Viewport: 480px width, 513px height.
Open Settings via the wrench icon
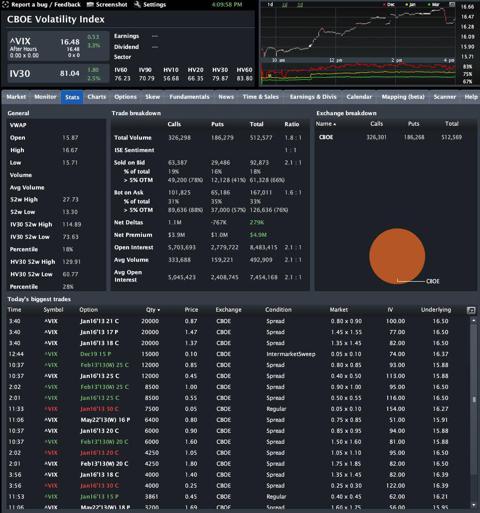click(137, 5)
